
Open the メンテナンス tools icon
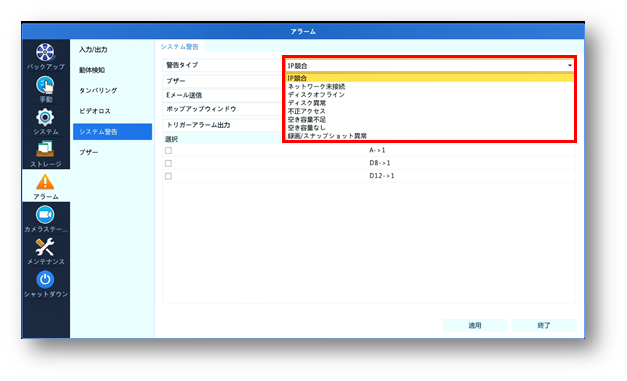[x=45, y=247]
